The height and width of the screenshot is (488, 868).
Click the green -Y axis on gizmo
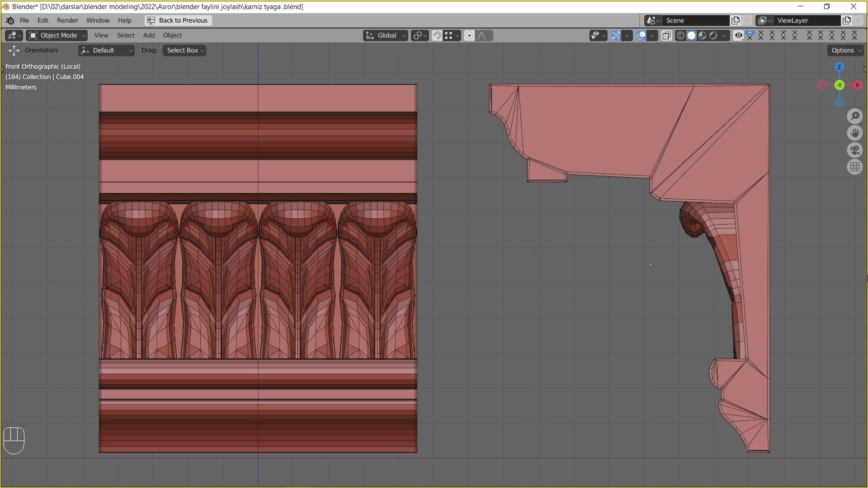[x=840, y=85]
